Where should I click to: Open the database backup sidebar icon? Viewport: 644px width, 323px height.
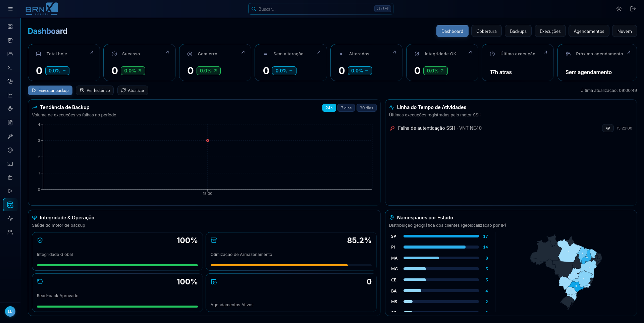10,205
